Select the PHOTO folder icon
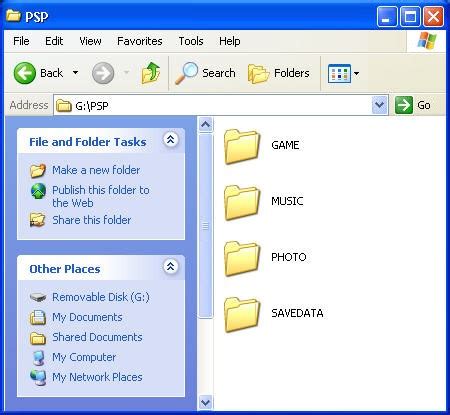This screenshot has height=415, width=450. (x=242, y=259)
